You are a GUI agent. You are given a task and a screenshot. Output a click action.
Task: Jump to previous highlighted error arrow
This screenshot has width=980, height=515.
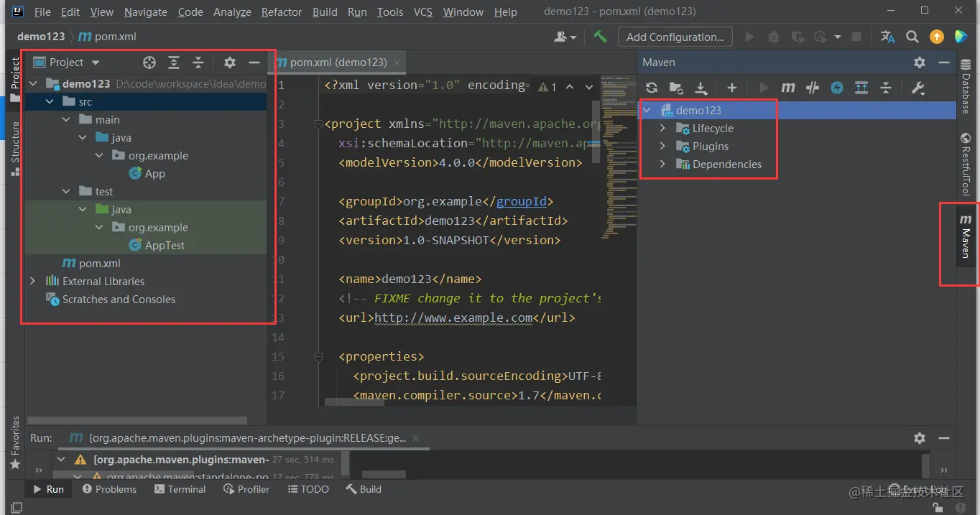pyautogui.click(x=570, y=87)
